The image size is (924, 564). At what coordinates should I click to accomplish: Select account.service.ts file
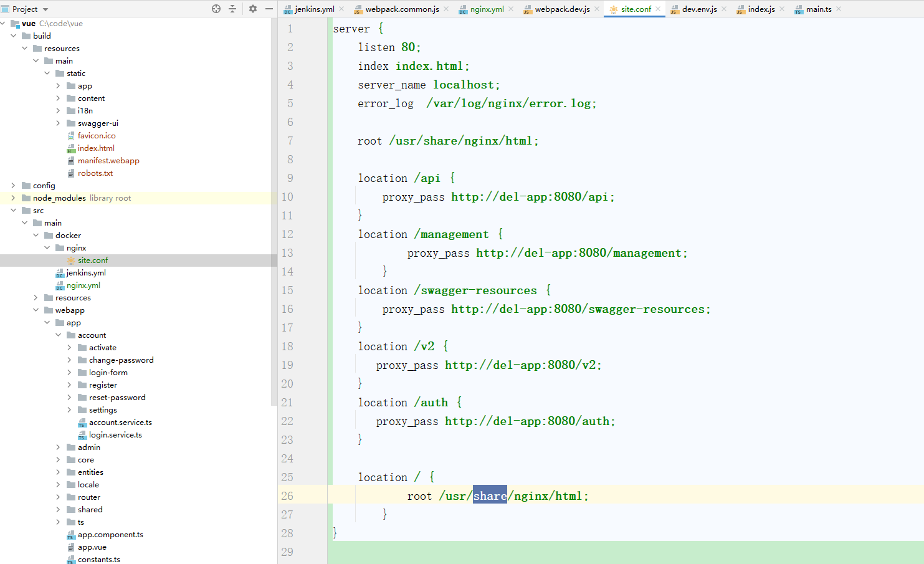[x=120, y=422]
